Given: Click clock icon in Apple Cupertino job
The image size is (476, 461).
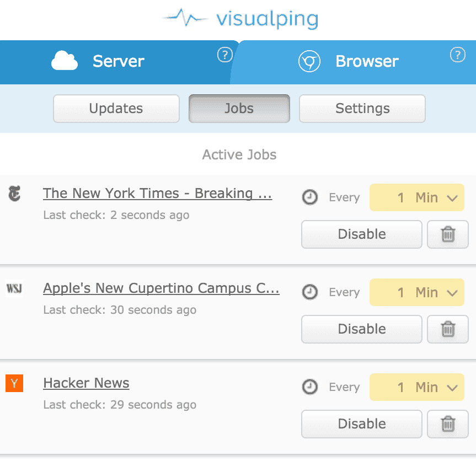Looking at the screenshot, I should point(309,292).
